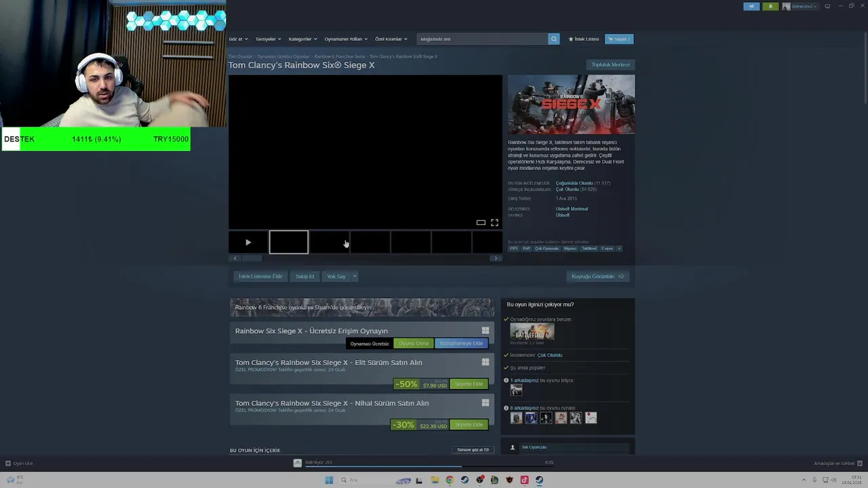Click the Windows icon on the Nihai Sürüm row
Viewport: 868px width, 488px height.
pyautogui.click(x=485, y=403)
